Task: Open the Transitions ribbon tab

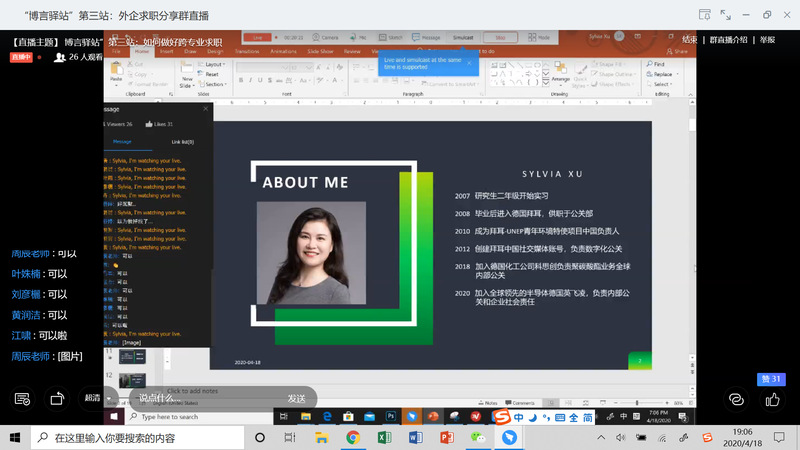Action: tap(247, 52)
